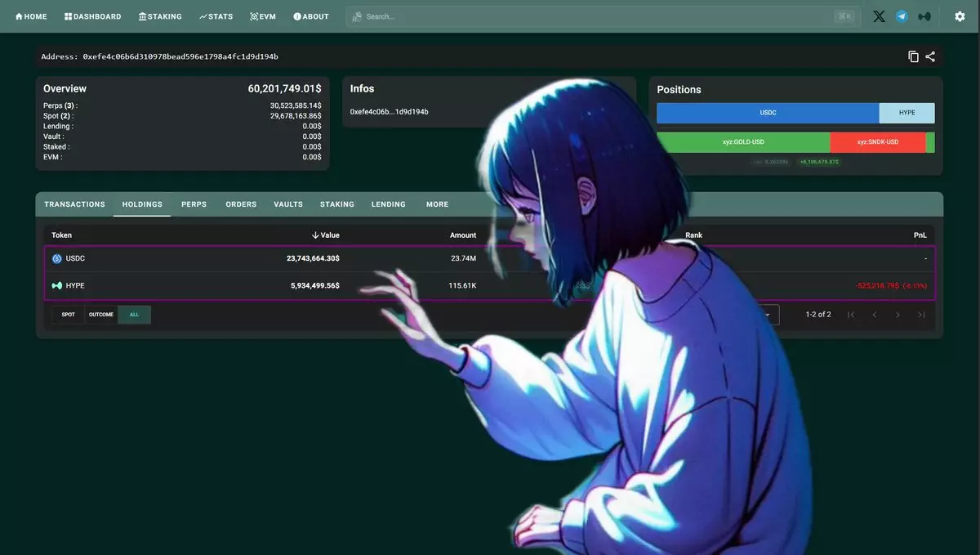Switch to HOLDINGS tab
The height and width of the screenshot is (555, 980).
point(142,204)
